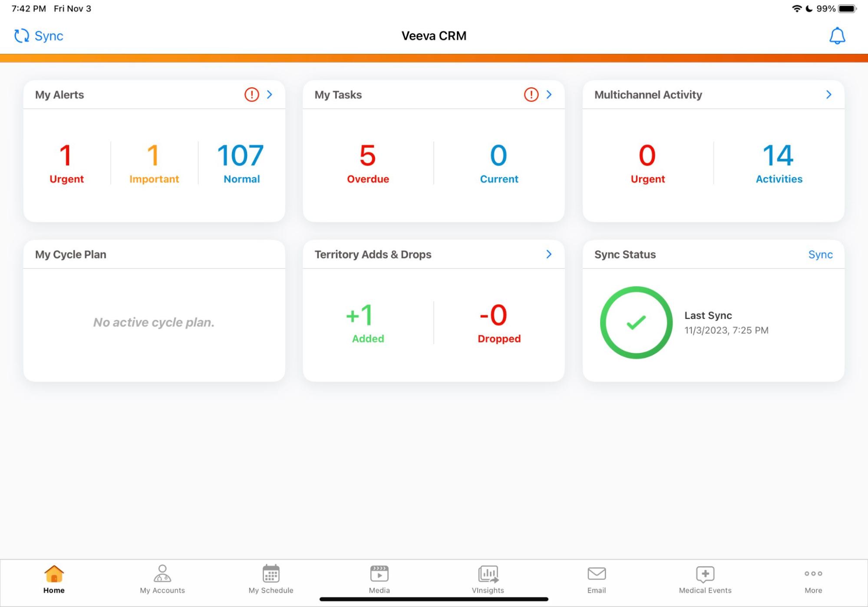Expand My Alerts with the chevron
This screenshot has height=607, width=868.
[270, 94]
